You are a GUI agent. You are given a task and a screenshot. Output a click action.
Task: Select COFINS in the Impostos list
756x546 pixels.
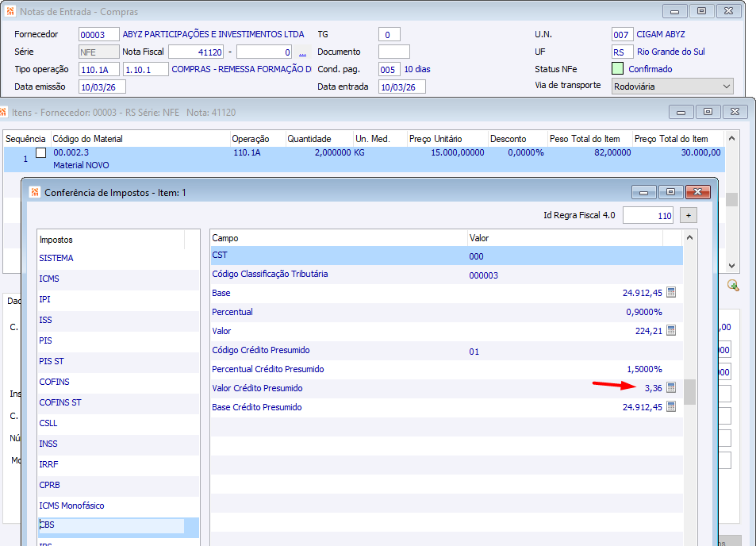[x=54, y=382]
